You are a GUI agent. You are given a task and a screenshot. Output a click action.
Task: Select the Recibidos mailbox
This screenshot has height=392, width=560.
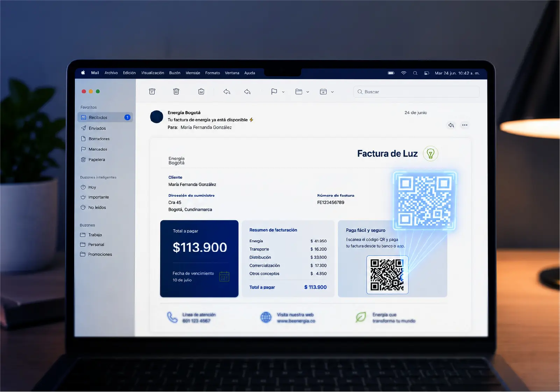(x=105, y=117)
